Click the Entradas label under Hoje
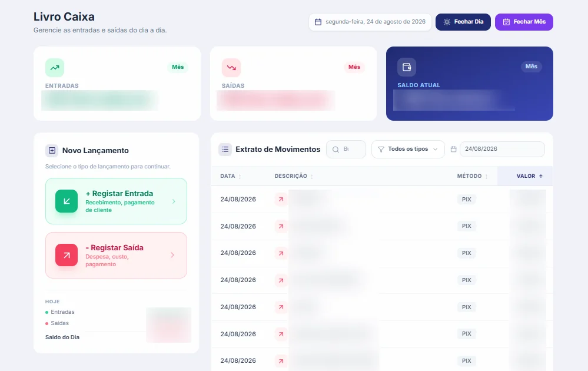Screen dimensions: 588x371 click(62, 312)
